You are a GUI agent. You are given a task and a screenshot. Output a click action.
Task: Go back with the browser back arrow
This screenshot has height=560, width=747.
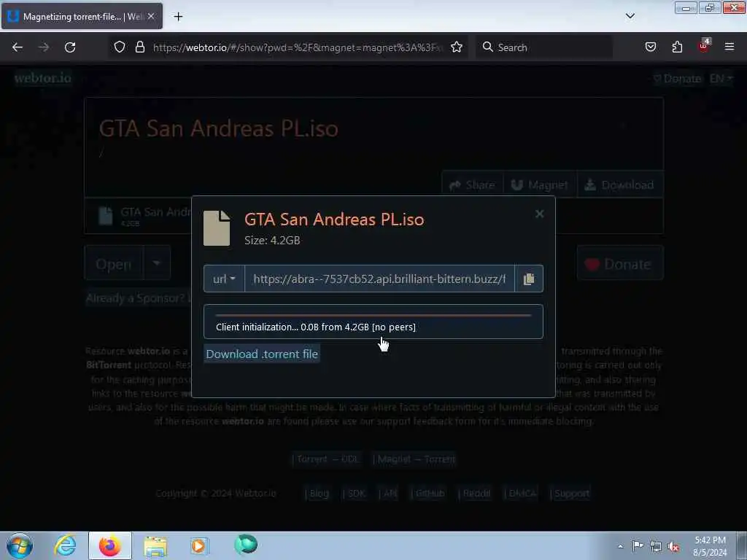click(x=18, y=47)
